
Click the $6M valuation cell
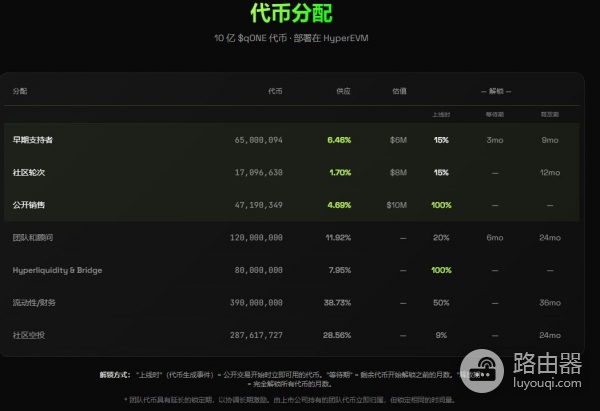[398, 140]
